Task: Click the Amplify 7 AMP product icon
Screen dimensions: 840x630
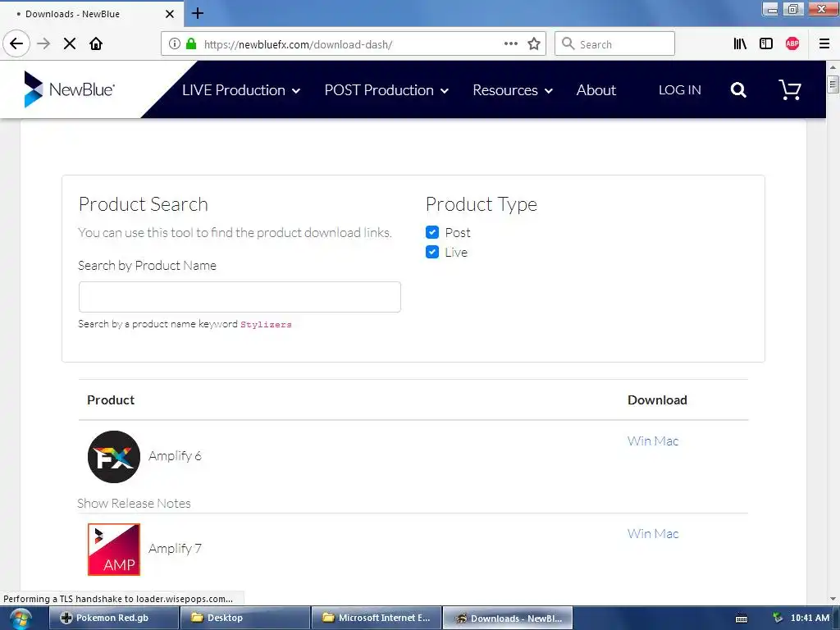Action: click(113, 549)
